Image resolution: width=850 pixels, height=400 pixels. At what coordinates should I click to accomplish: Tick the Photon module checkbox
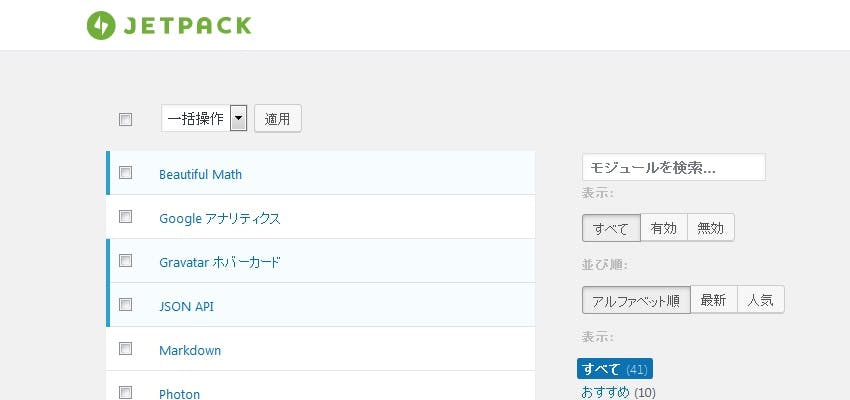[x=125, y=392]
